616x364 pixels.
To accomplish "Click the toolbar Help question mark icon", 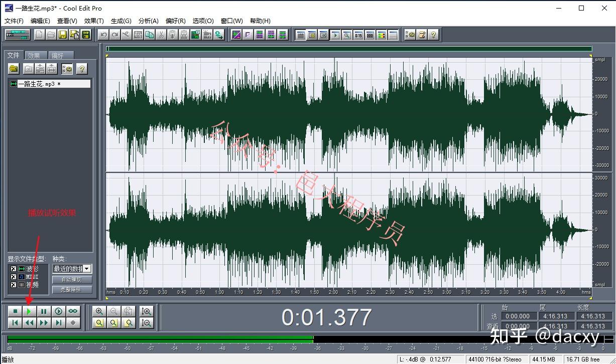I will point(433,35).
